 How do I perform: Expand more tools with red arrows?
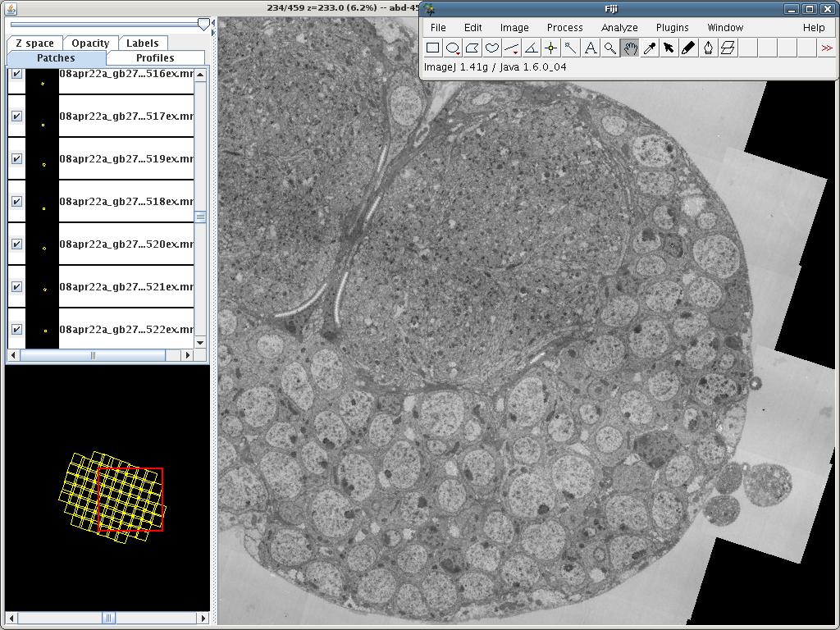[x=826, y=48]
